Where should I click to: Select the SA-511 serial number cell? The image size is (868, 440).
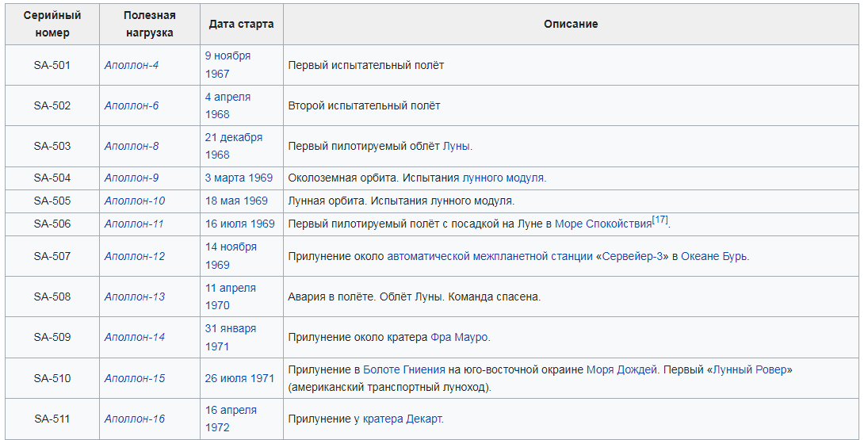point(52,419)
